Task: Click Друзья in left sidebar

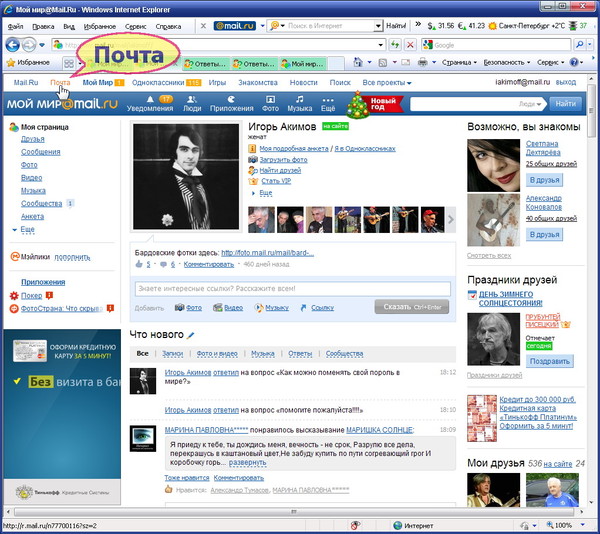Action: (x=33, y=139)
